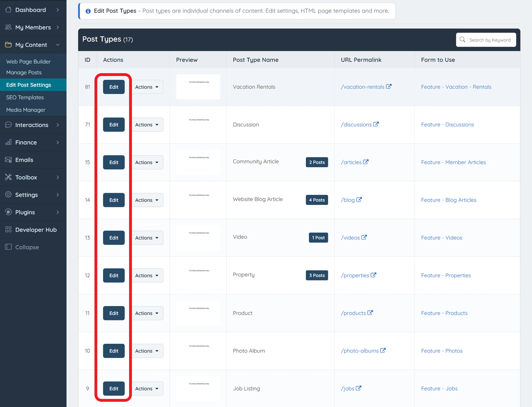Collapse the My Content section
The height and width of the screenshot is (407, 532).
(58, 45)
